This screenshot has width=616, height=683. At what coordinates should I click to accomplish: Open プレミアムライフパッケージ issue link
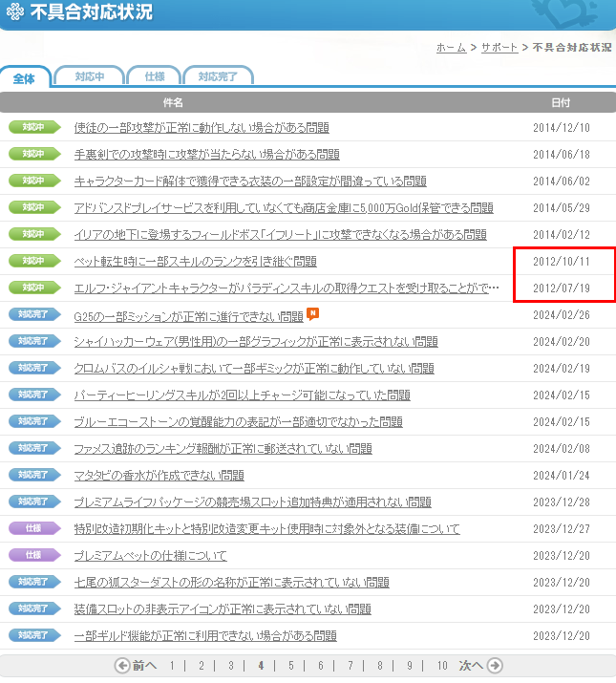point(253,502)
